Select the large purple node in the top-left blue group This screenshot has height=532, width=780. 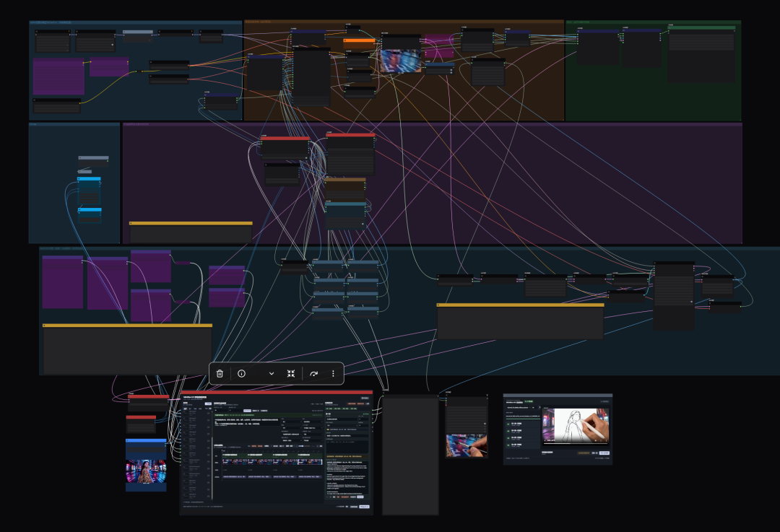coord(58,76)
